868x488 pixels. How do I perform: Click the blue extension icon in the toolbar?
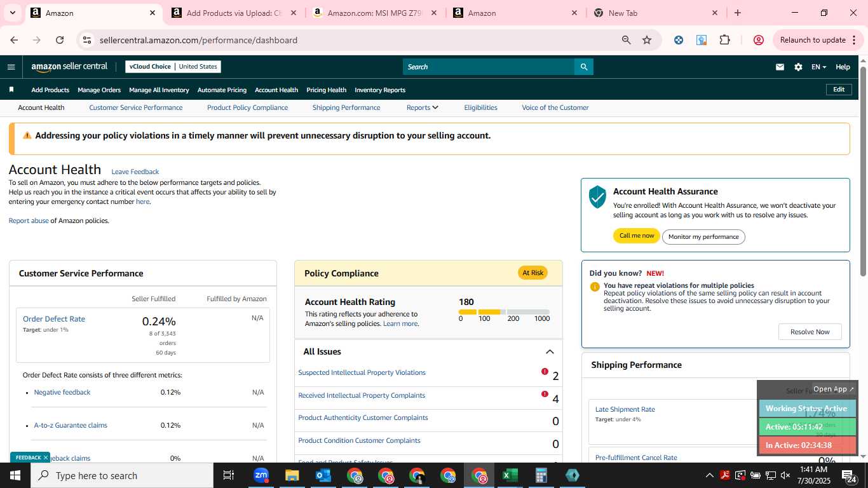(679, 40)
